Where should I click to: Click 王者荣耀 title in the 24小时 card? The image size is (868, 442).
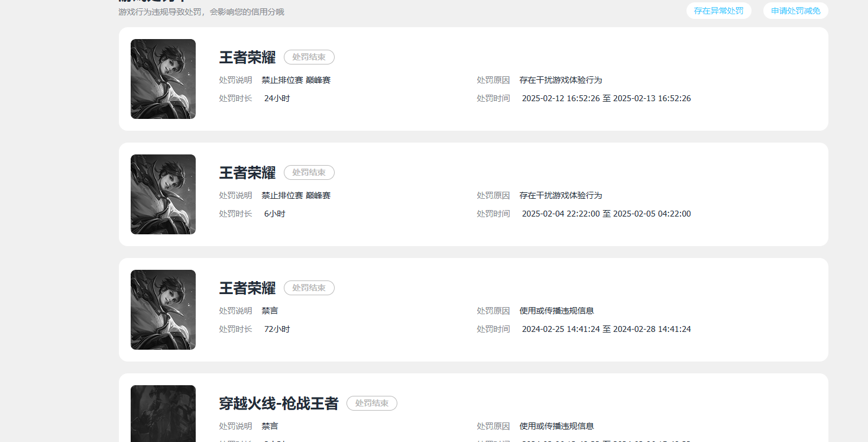(x=247, y=57)
